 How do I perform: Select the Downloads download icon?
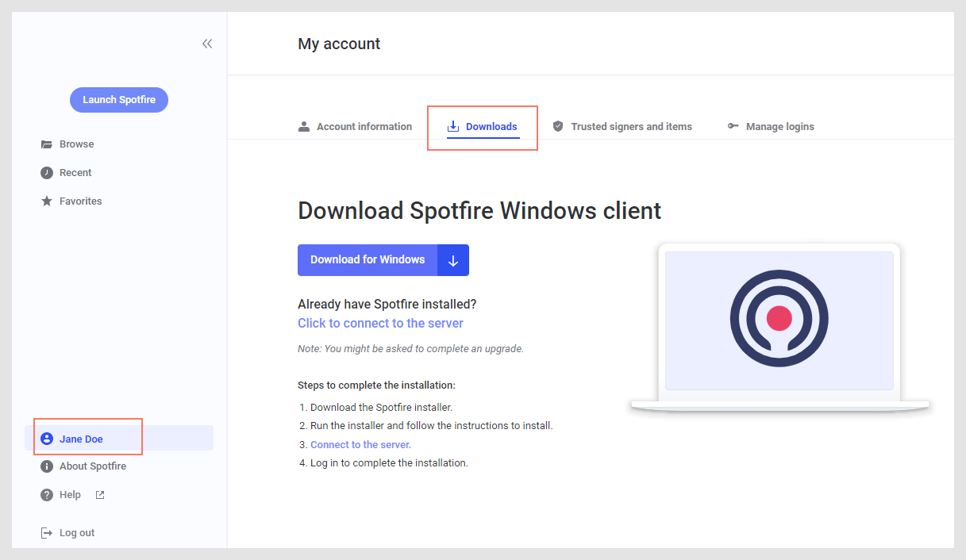pyautogui.click(x=453, y=125)
